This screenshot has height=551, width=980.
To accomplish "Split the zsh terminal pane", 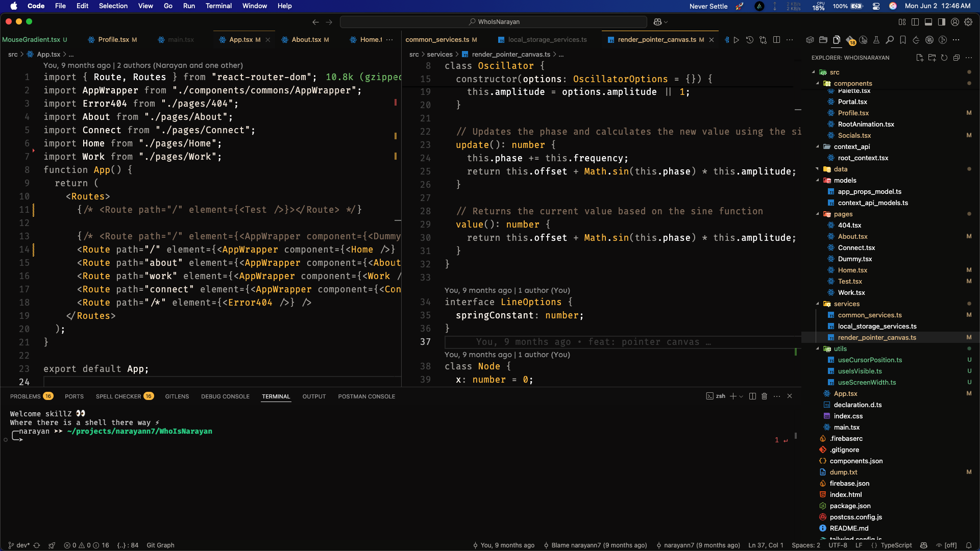I will [752, 396].
